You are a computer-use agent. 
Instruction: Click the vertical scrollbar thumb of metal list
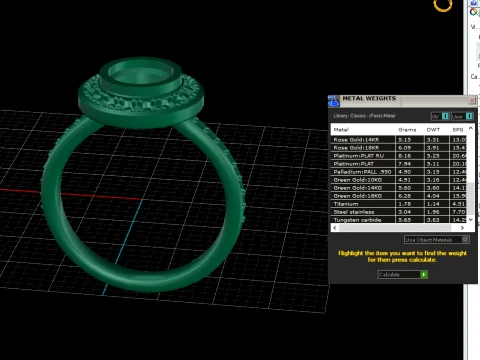[471, 199]
